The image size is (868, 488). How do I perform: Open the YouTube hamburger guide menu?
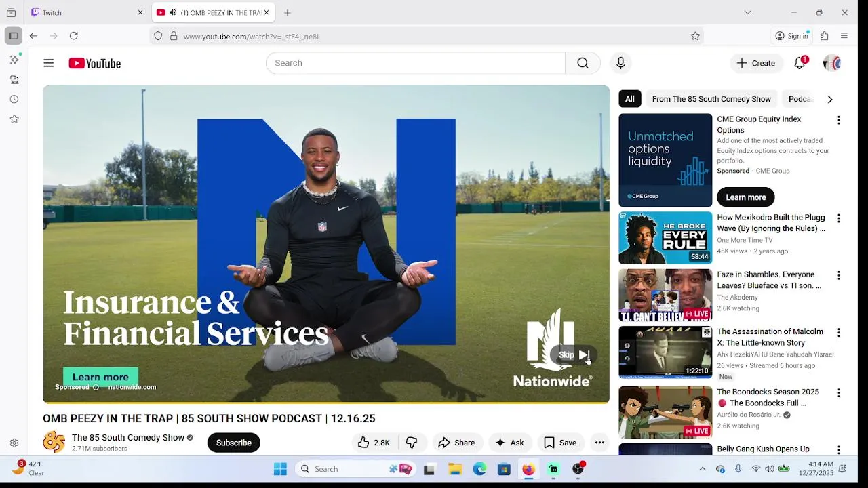48,63
